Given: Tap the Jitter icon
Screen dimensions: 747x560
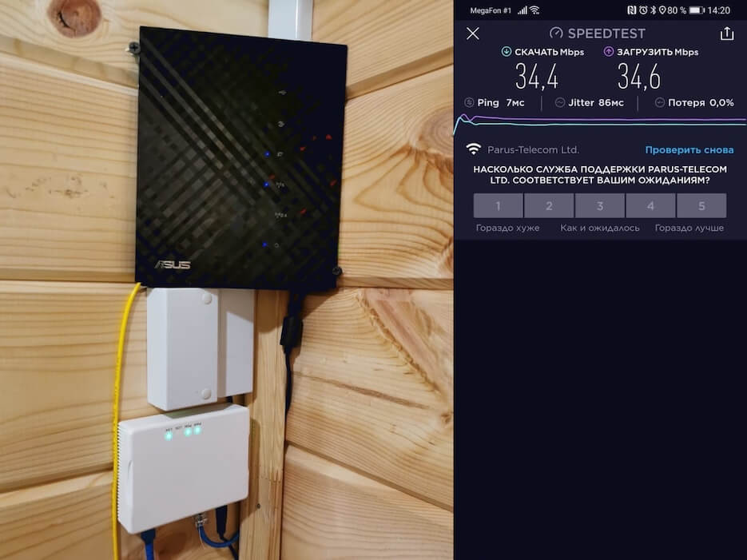Looking at the screenshot, I should pyautogui.click(x=560, y=102).
